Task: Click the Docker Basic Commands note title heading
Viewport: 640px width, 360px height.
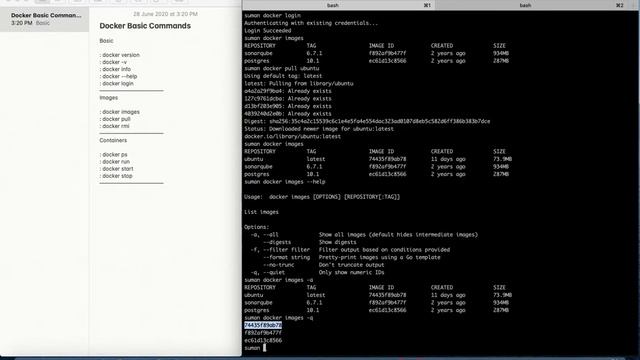Action: [145, 26]
